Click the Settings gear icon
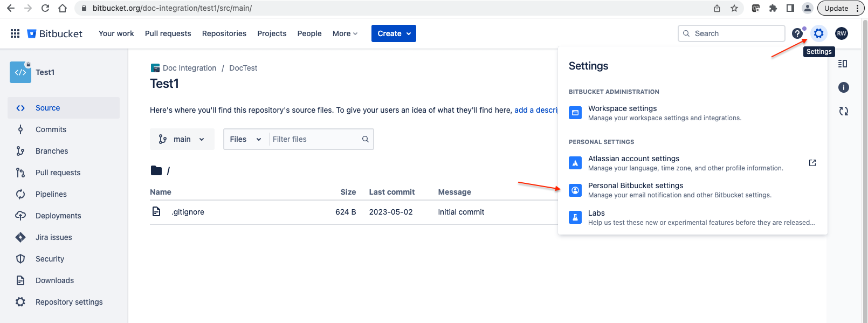The height and width of the screenshot is (323, 868). pyautogui.click(x=818, y=33)
